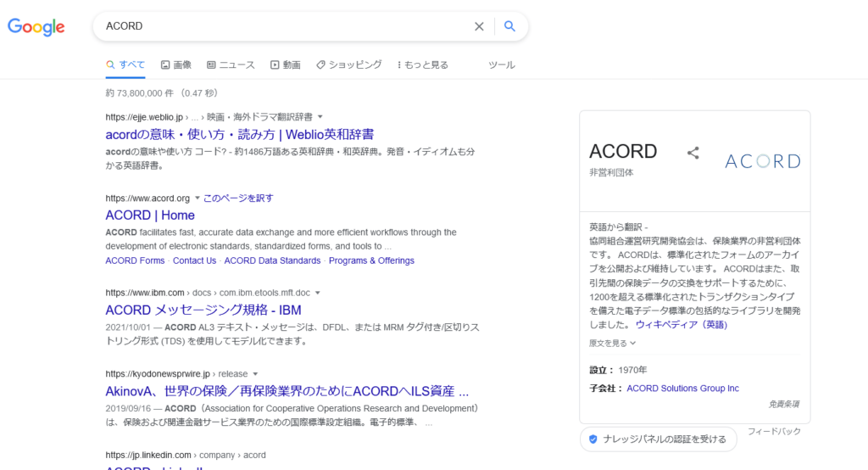Click the share icon in ACORD panel
The height and width of the screenshot is (470, 868).
(693, 153)
